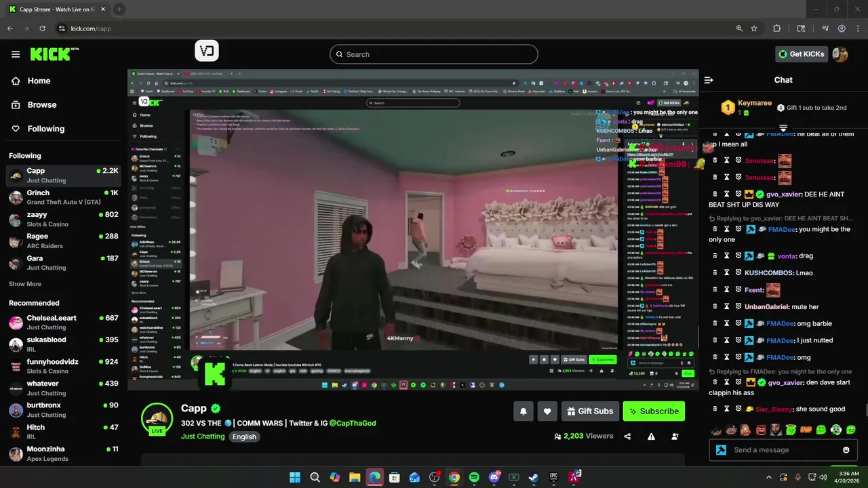The height and width of the screenshot is (488, 868).
Task: Click Capp's live avatar below video
Action: pos(157,419)
